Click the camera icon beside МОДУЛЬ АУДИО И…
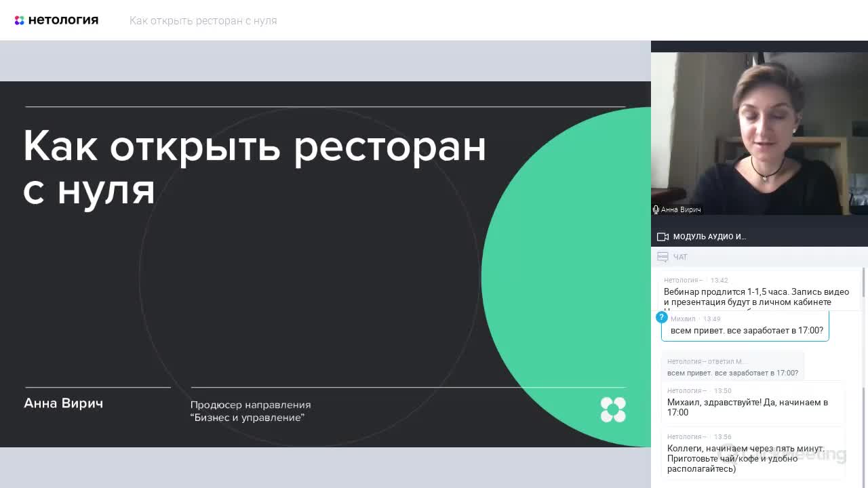The height and width of the screenshot is (488, 868). [663, 237]
